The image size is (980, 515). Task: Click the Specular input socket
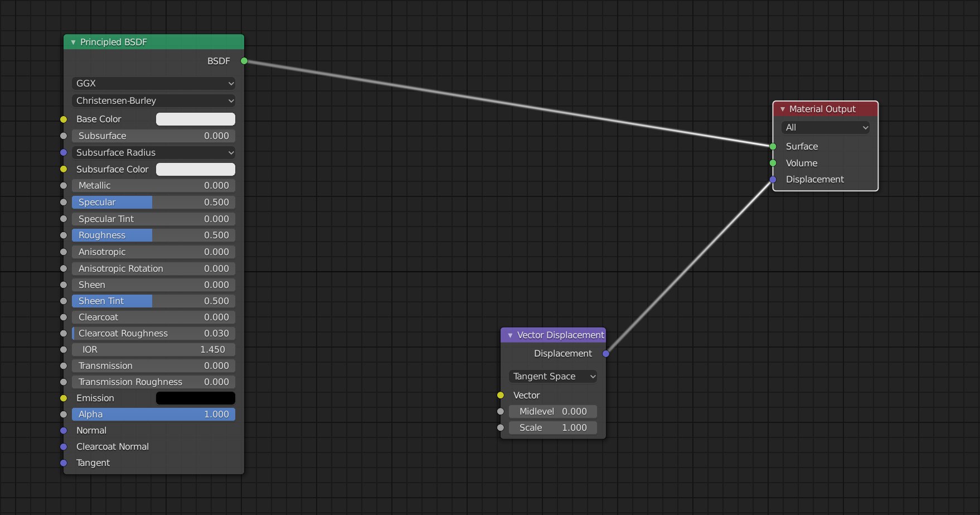[x=64, y=202]
